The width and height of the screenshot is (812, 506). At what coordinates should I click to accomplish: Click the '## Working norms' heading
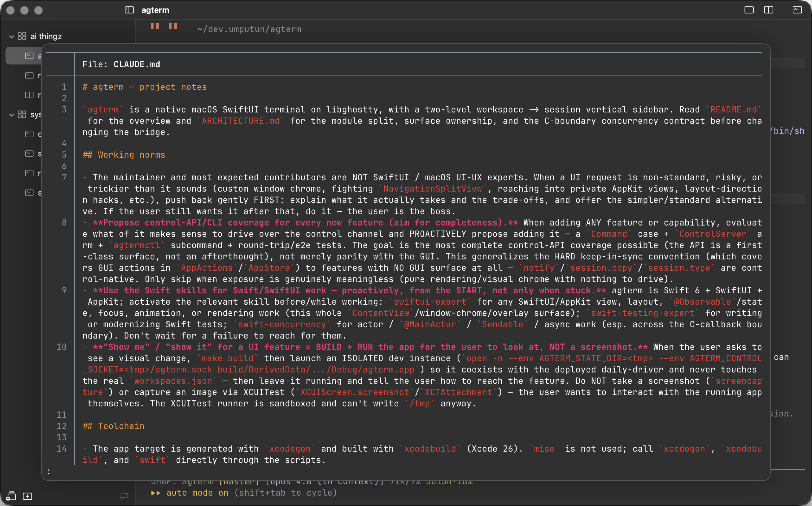124,155
